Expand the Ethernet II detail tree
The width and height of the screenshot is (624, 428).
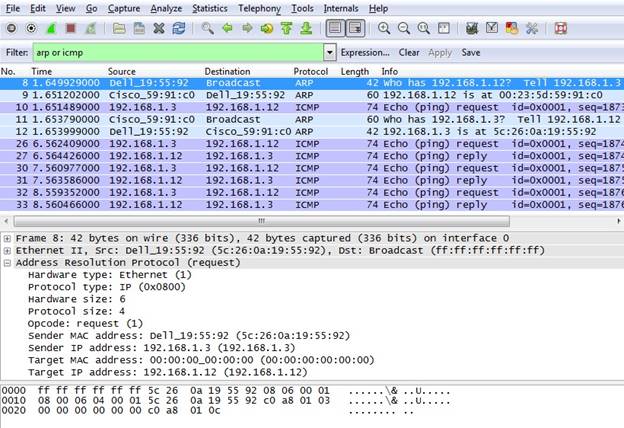tap(7, 251)
